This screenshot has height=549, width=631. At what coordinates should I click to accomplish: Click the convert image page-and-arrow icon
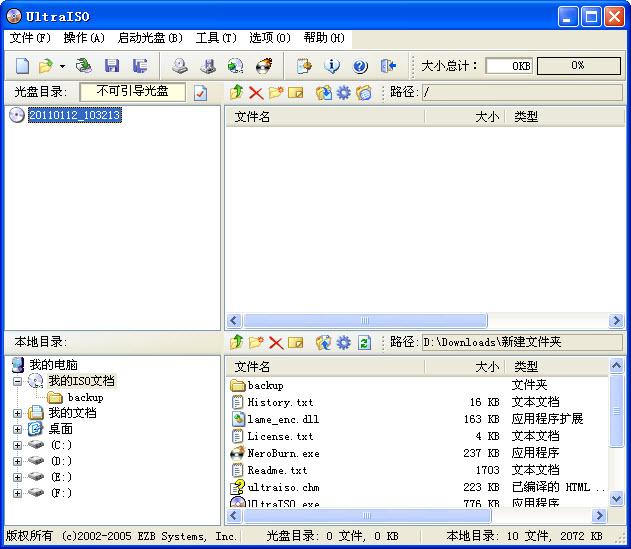304,66
